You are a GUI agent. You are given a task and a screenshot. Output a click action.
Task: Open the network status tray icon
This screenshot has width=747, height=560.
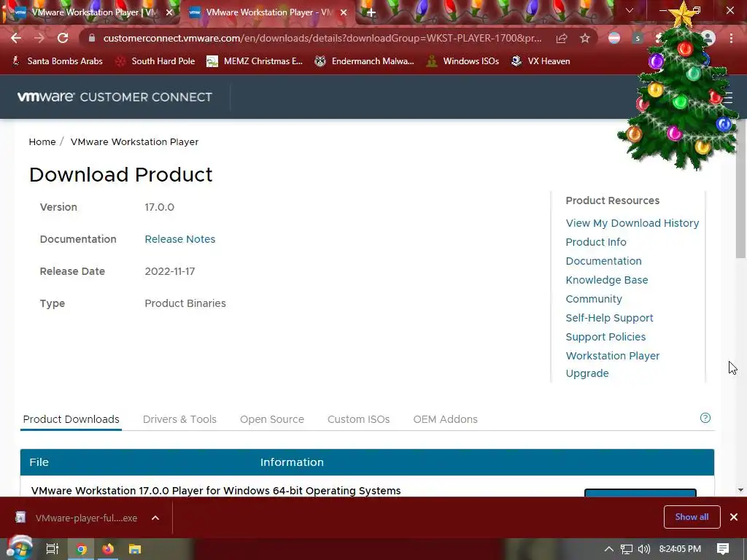[627, 549]
